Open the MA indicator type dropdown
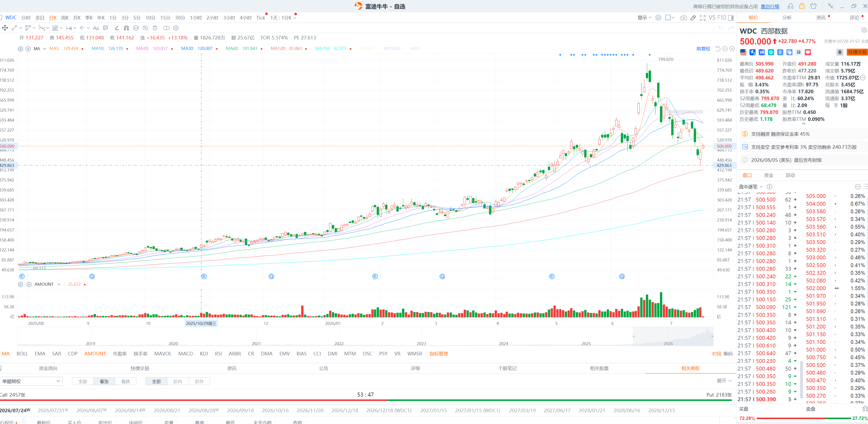This screenshot has width=868, height=424. (x=45, y=49)
